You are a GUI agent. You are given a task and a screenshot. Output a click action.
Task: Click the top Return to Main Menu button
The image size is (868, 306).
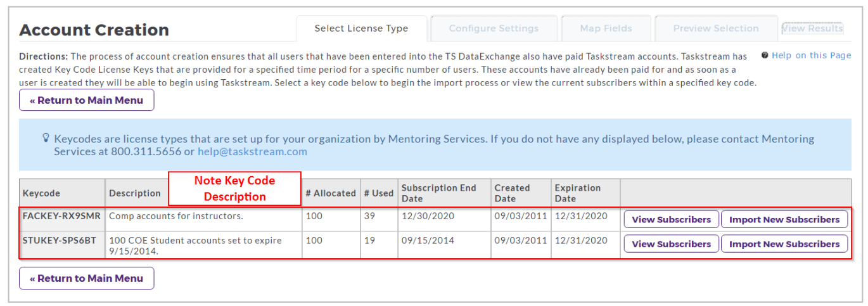87,100
